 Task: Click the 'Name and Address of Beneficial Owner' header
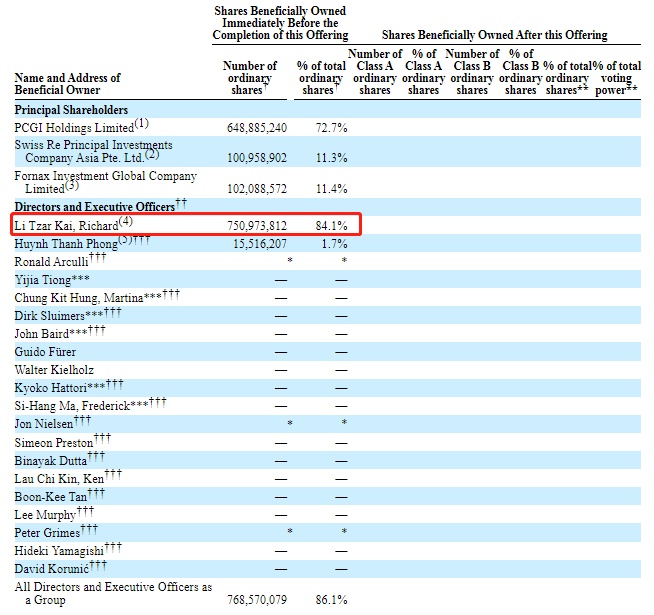[x=67, y=84]
